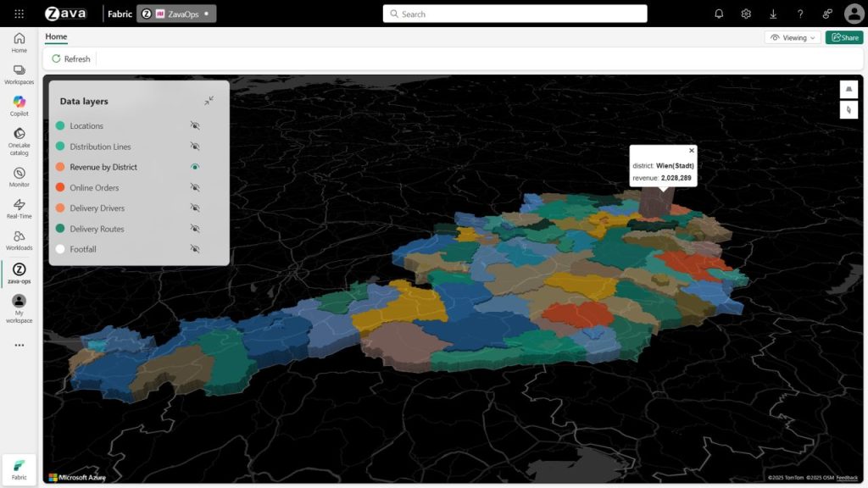Screen dimensions: 868x488
Task: Switch to the Home tab
Action: coord(56,36)
